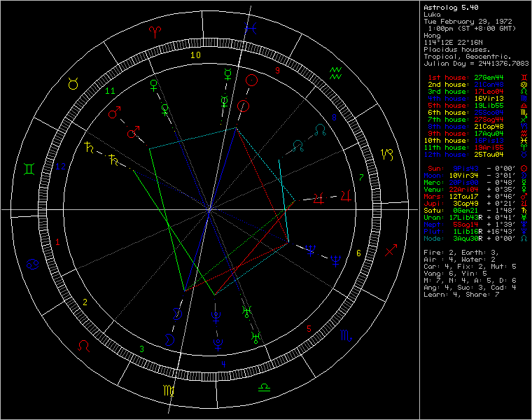Click the Sun symbol beside the Sun sidebar row

[x=524, y=169]
